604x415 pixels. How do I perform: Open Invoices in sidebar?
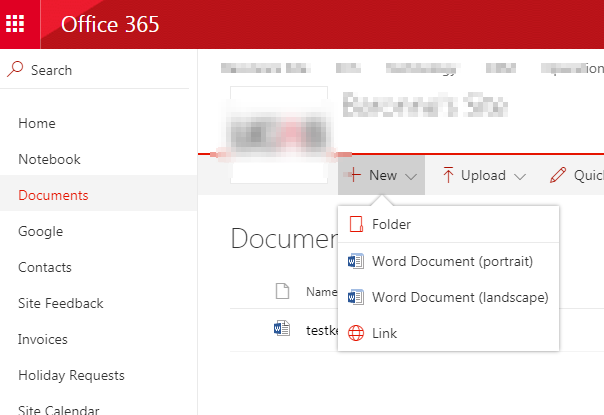tap(43, 339)
